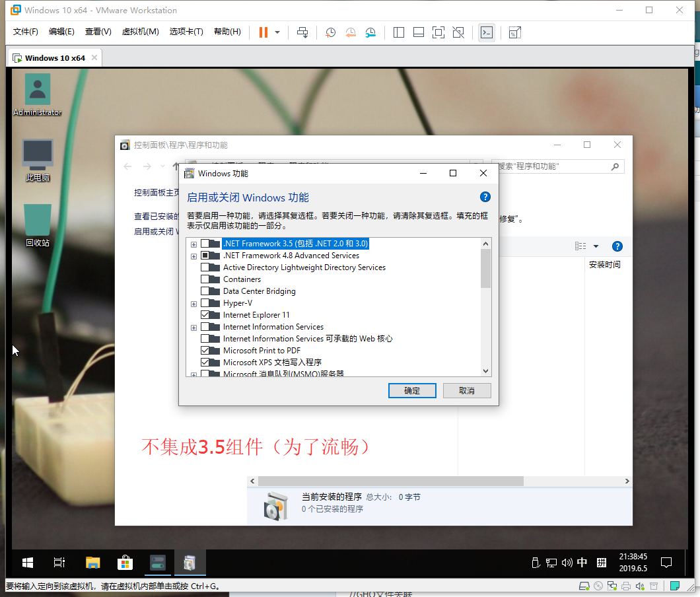Check the Data Center Bridging checkbox
This screenshot has height=597, width=700.
pyautogui.click(x=205, y=291)
